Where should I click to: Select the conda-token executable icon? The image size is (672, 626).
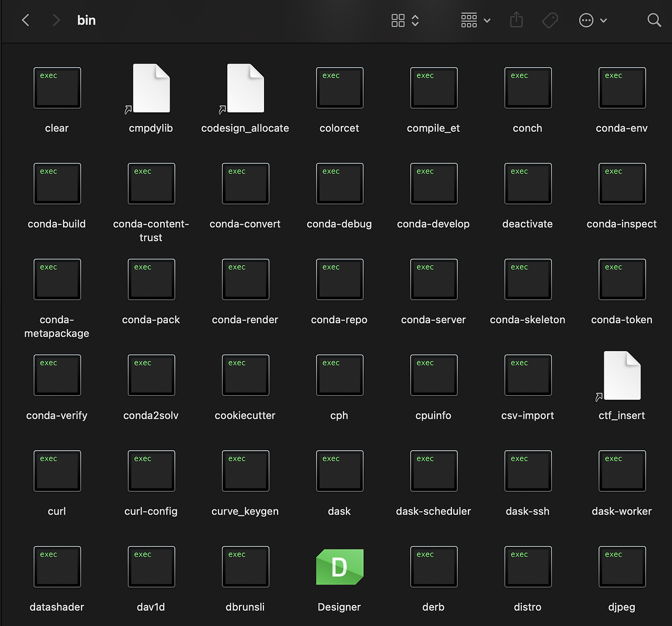[x=622, y=279]
